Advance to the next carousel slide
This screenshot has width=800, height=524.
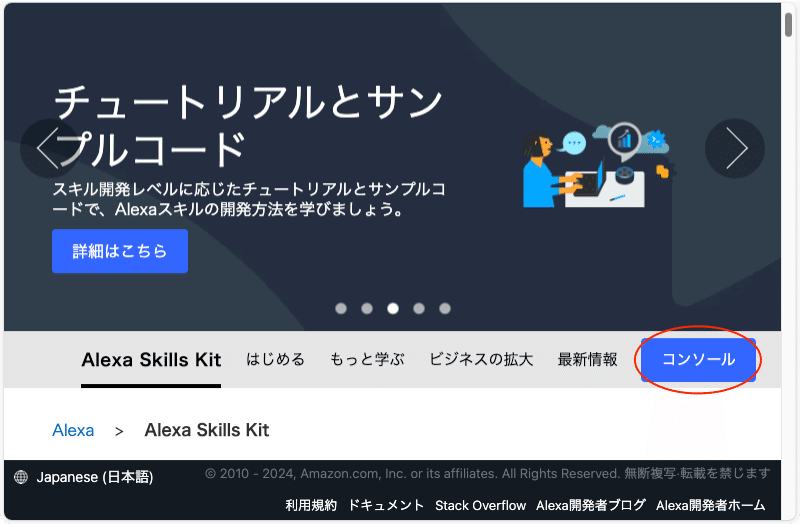pyautogui.click(x=735, y=148)
